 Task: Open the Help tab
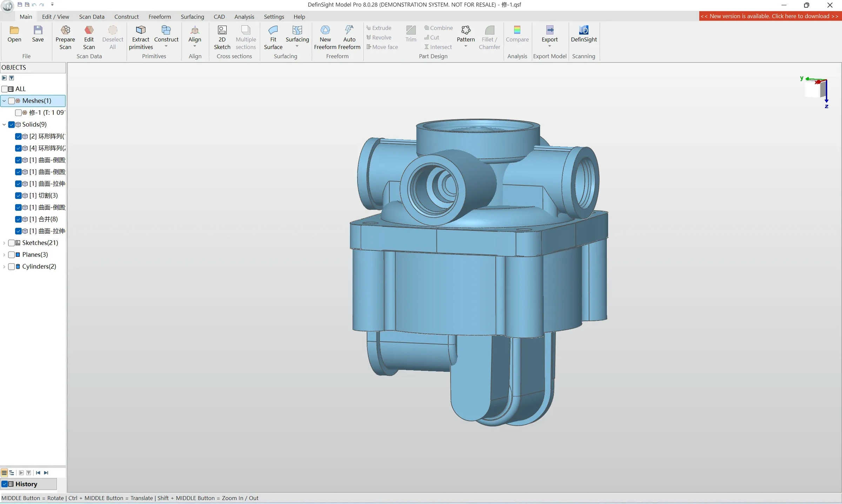299,17
